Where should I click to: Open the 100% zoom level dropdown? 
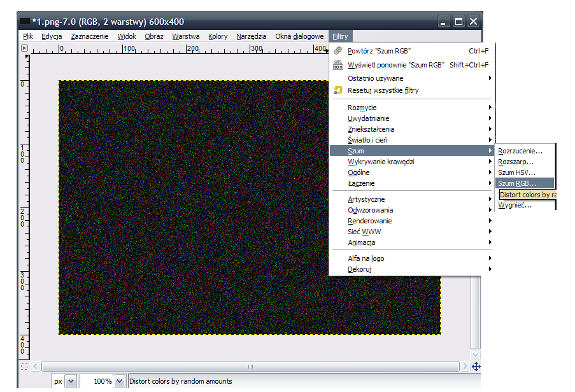[119, 381]
